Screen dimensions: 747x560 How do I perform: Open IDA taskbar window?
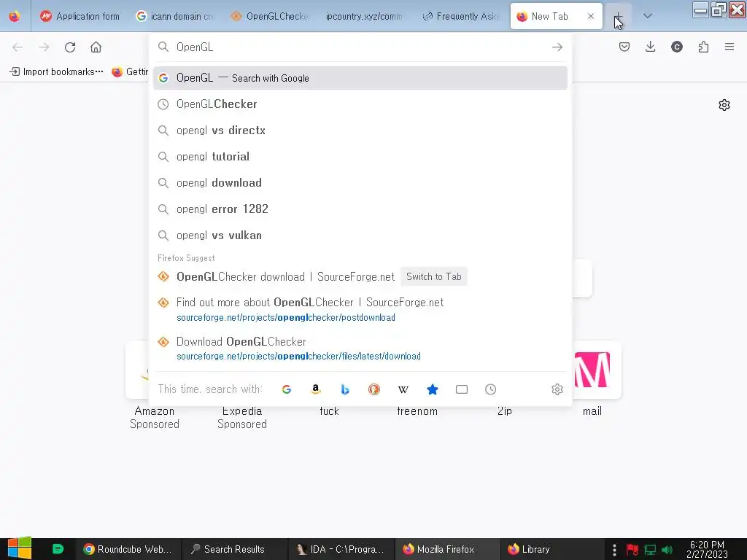pyautogui.click(x=341, y=549)
